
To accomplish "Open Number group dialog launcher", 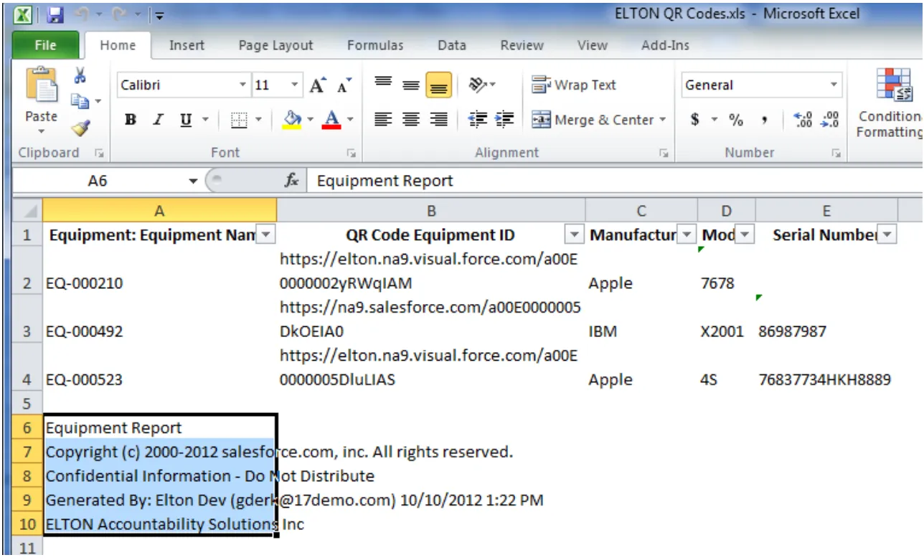I will (836, 153).
